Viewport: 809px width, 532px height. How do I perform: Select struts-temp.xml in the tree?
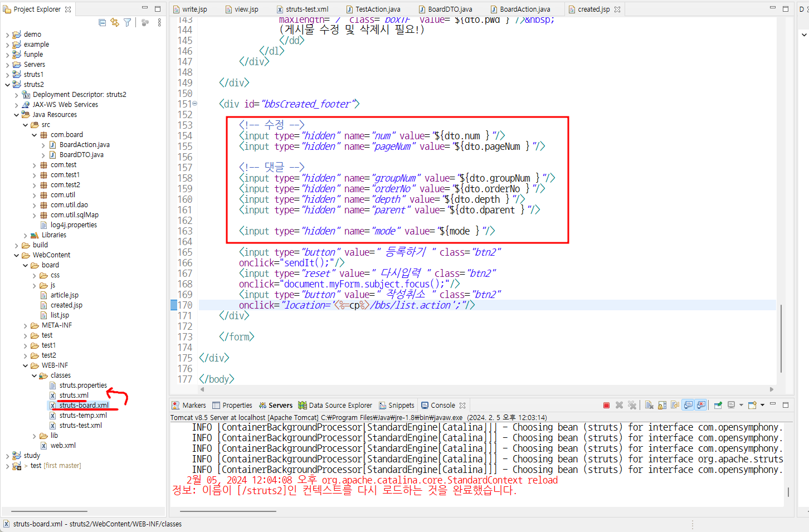click(x=83, y=416)
